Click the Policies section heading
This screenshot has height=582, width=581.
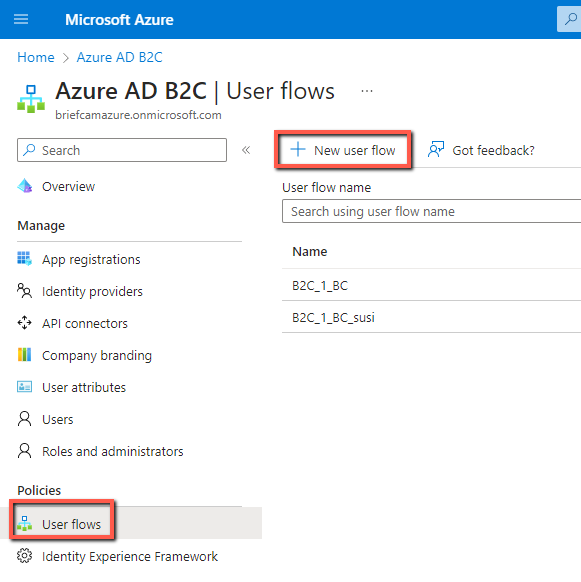[x=39, y=490]
